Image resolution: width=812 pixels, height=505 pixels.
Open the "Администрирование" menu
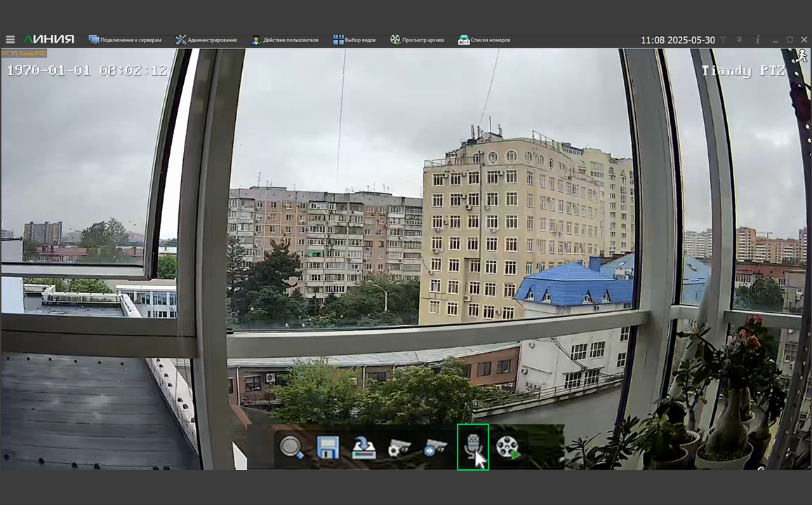[206, 40]
